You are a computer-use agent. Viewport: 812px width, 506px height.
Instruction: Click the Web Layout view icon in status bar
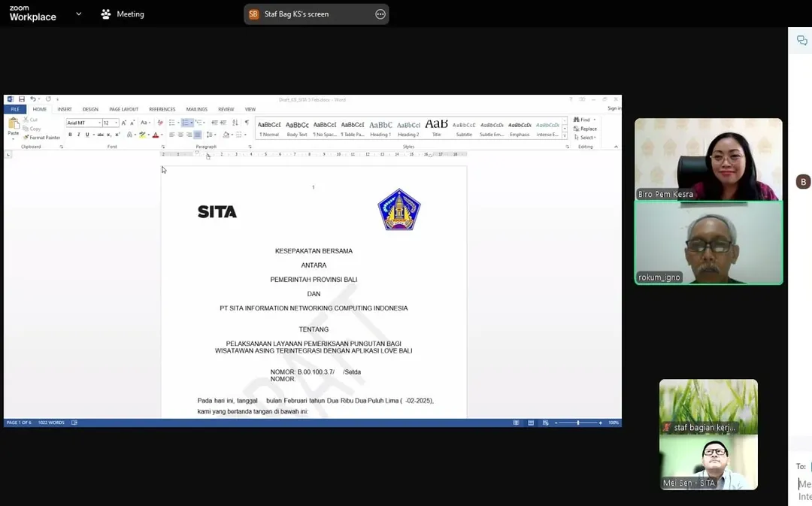(545, 423)
